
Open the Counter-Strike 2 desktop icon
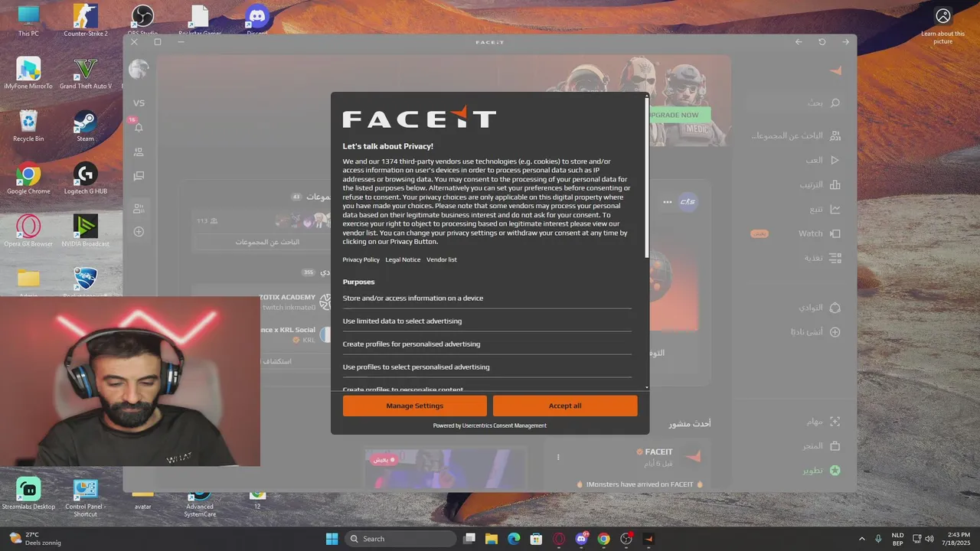tap(85, 21)
